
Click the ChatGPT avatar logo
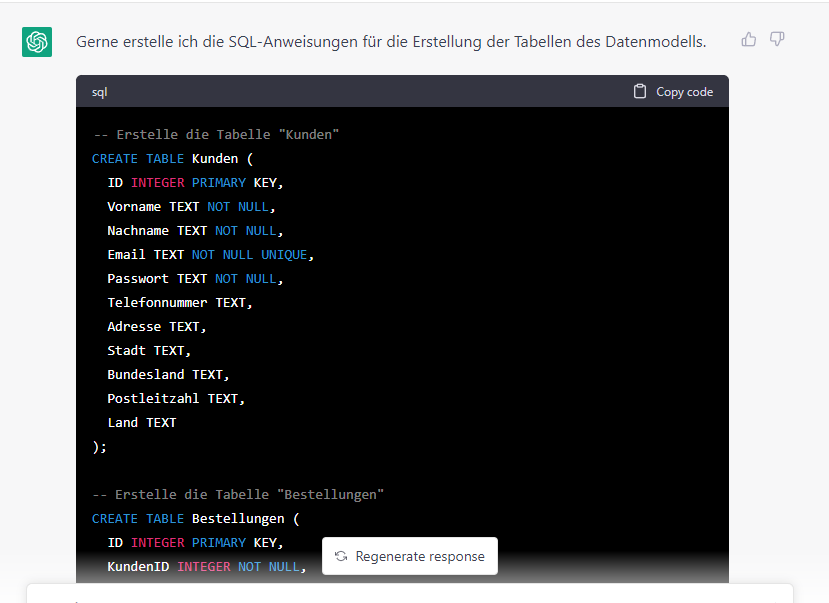pos(37,42)
